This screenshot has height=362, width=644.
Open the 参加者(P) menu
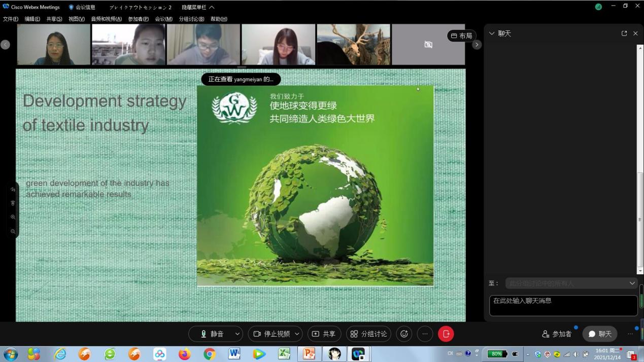click(x=138, y=19)
